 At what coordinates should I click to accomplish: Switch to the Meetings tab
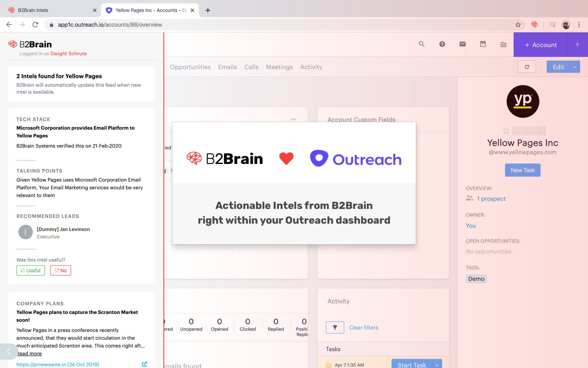pyautogui.click(x=279, y=67)
